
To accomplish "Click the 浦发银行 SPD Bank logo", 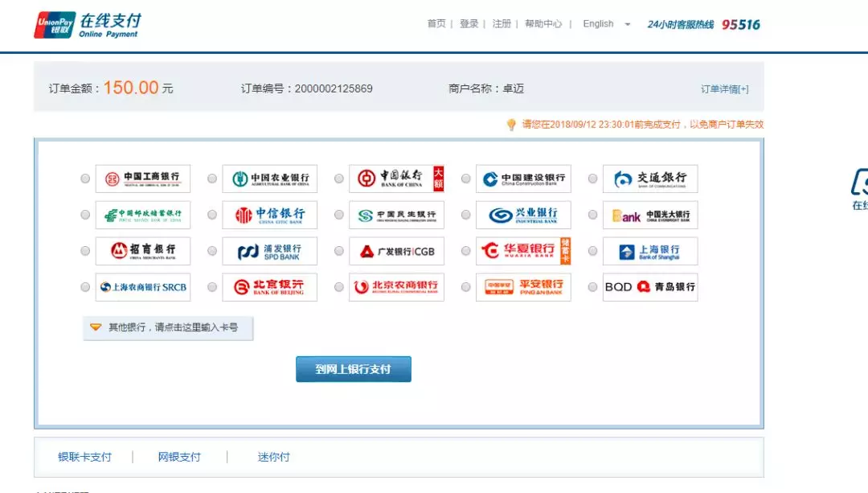I will point(269,251).
